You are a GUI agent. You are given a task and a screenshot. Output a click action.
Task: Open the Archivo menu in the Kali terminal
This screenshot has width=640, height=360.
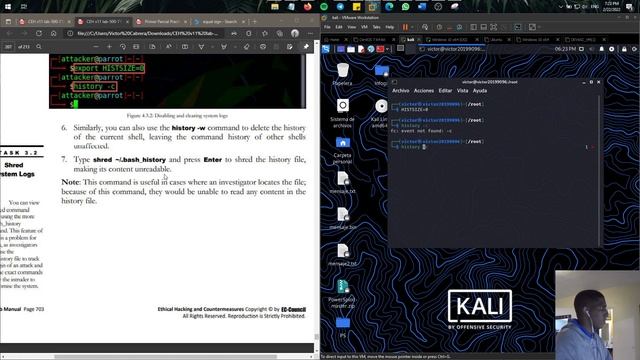[x=400, y=91]
